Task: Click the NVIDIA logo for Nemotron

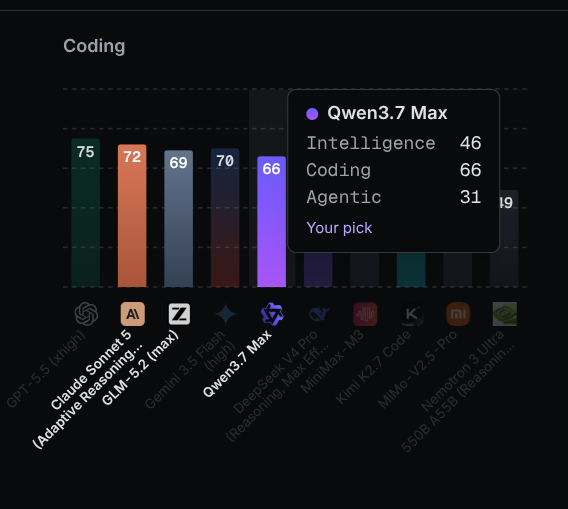Action: coord(505,314)
